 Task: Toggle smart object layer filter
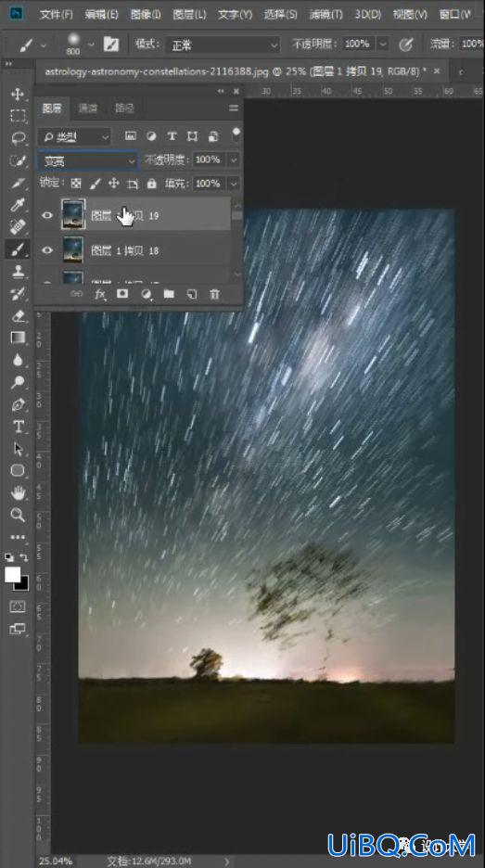click(213, 135)
